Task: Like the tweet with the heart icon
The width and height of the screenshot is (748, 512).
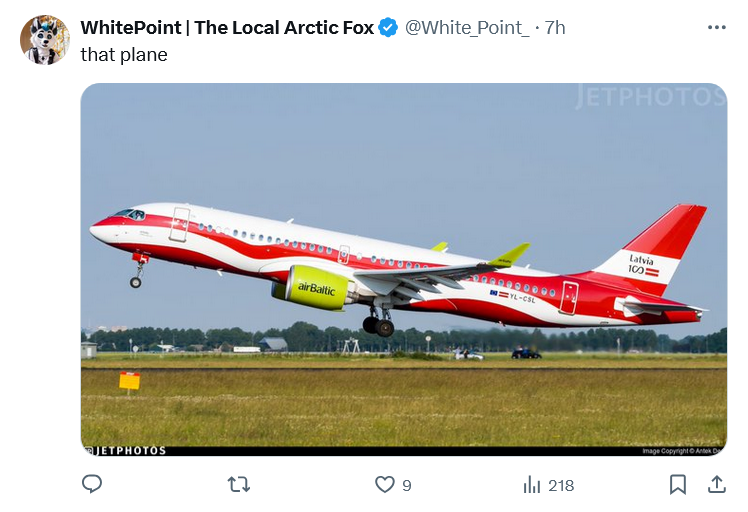Action: (x=384, y=484)
